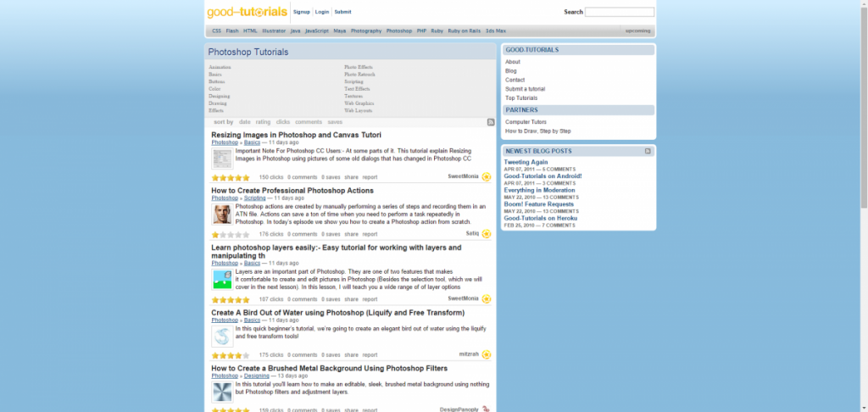Viewport: 868px width, 412px height.
Task: Select Photoshop in the category navigation bar
Action: 399,31
